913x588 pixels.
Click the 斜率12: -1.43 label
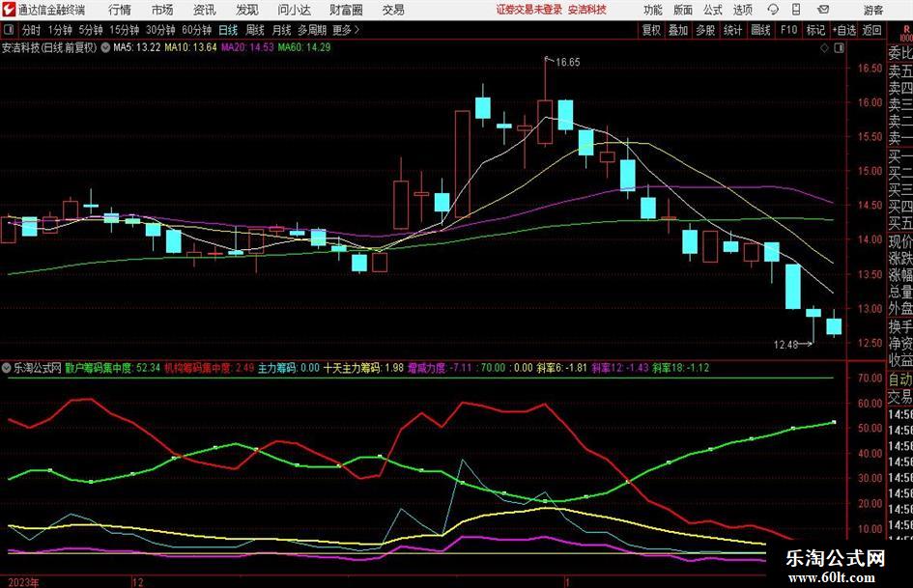(620, 368)
